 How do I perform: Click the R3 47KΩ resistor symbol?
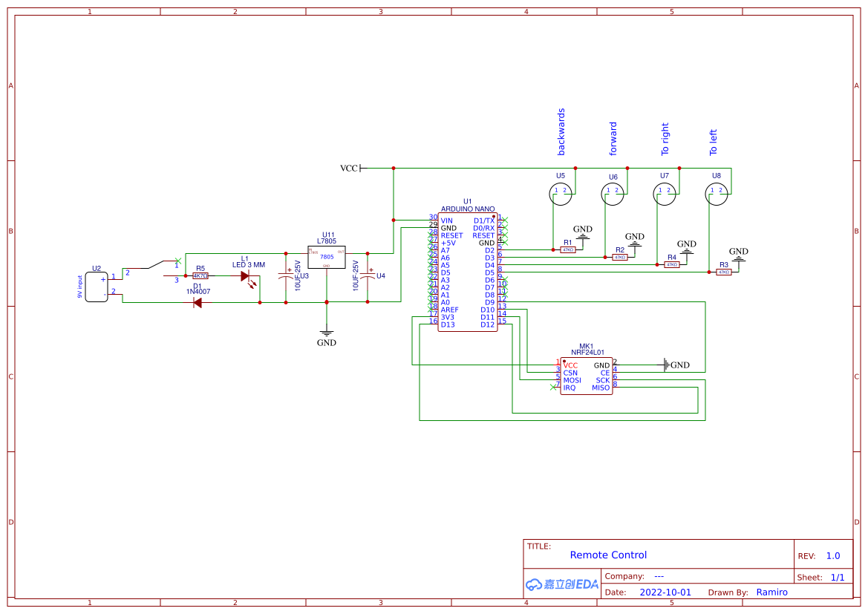[724, 272]
